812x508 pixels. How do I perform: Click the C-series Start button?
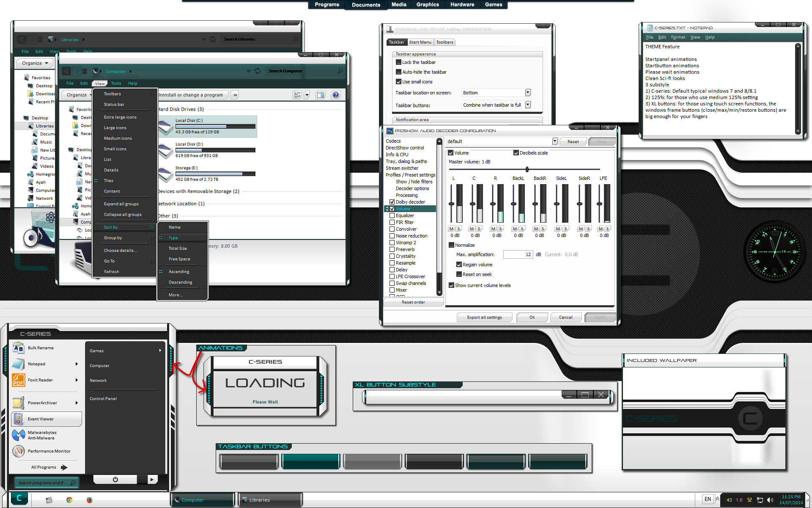[x=19, y=498]
